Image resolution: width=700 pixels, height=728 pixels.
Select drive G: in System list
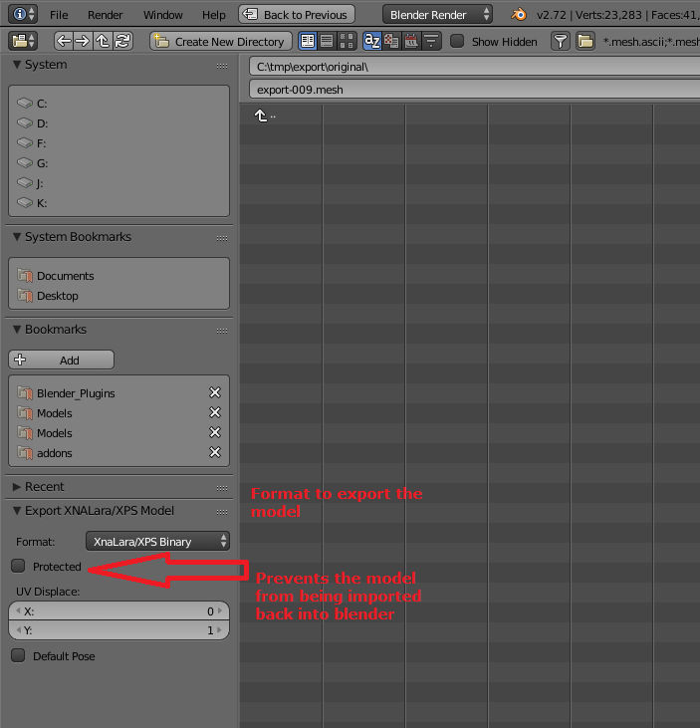118,163
